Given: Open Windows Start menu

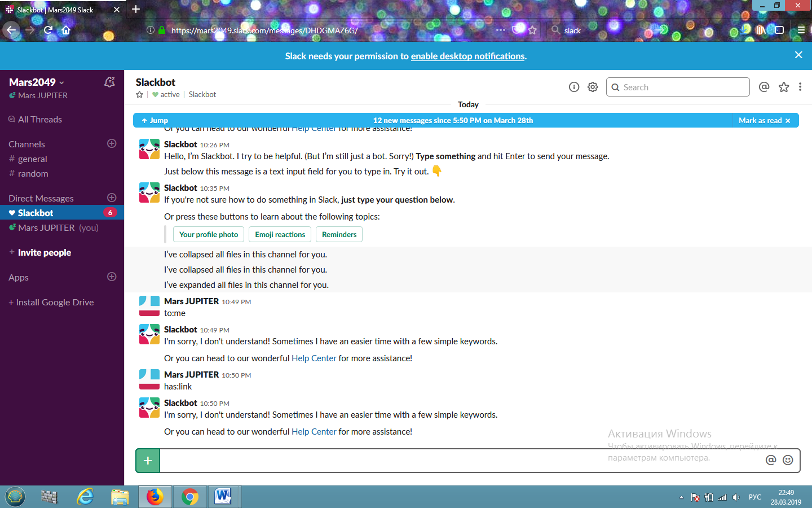Looking at the screenshot, I should pyautogui.click(x=15, y=497).
